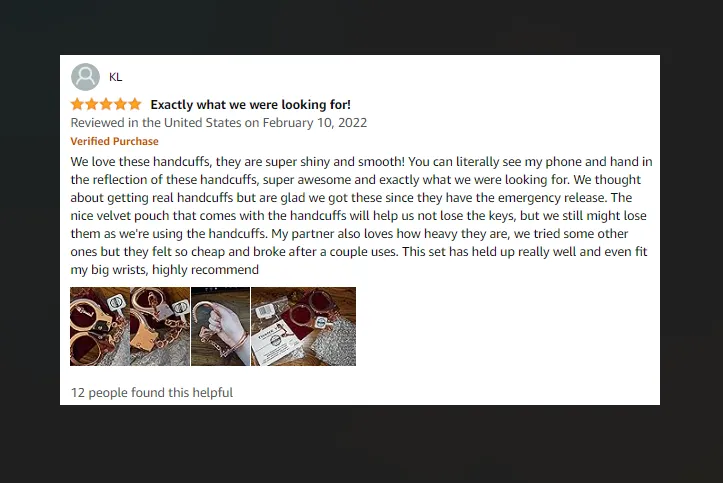Click the orange Verified Purchase label
This screenshot has height=483, width=723.
pyautogui.click(x=114, y=141)
